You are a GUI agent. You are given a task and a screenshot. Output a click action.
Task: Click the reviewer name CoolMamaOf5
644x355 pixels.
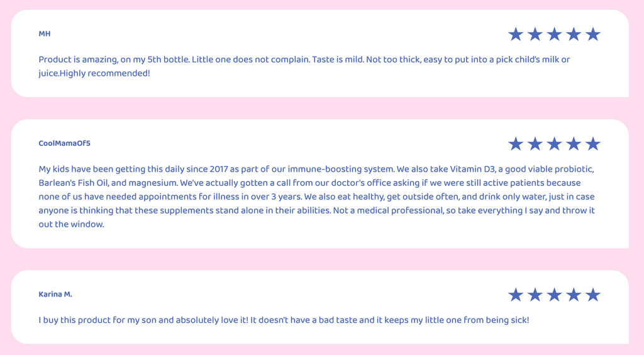coord(65,143)
